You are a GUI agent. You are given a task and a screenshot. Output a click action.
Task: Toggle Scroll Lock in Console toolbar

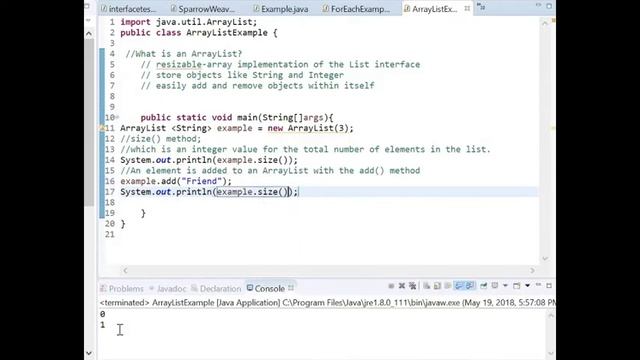(437, 286)
